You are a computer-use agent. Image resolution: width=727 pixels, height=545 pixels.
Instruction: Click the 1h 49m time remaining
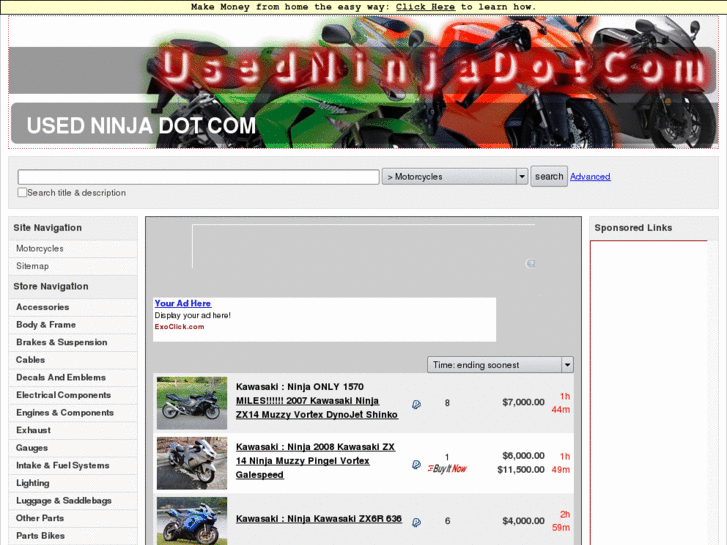561,463
